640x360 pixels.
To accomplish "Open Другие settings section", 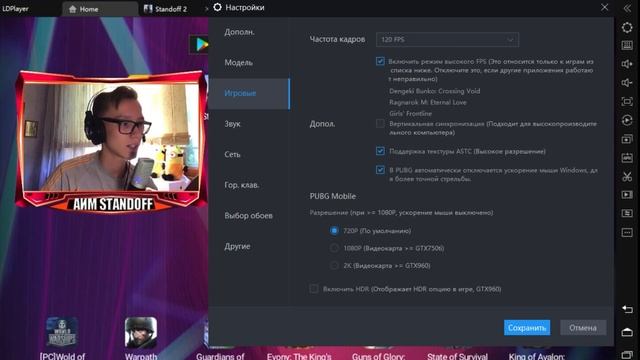I will click(x=249, y=246).
